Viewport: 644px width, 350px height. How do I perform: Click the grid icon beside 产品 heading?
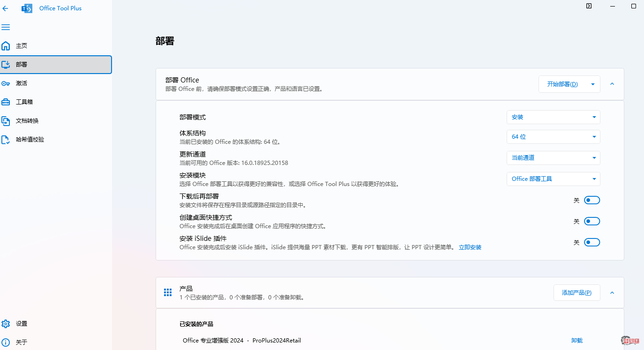click(168, 292)
